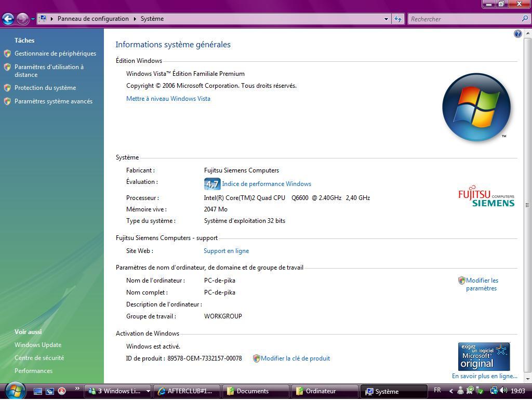Open the recent pages dropdown beside Forward
532x400 pixels.
tap(33, 19)
